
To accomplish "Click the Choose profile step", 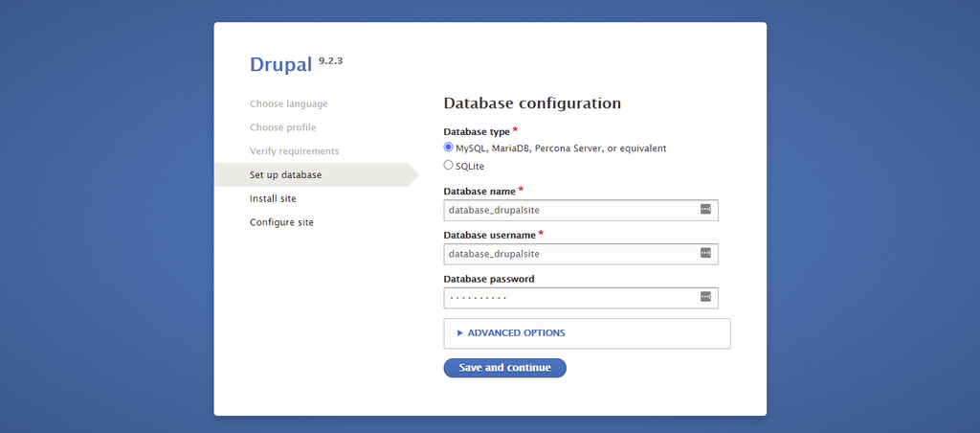I will [x=282, y=127].
